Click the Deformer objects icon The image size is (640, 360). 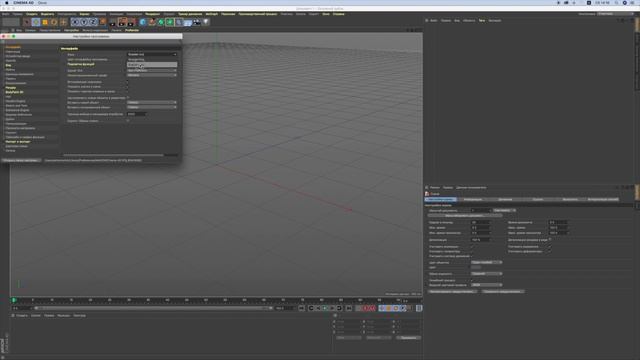tap(179, 22)
